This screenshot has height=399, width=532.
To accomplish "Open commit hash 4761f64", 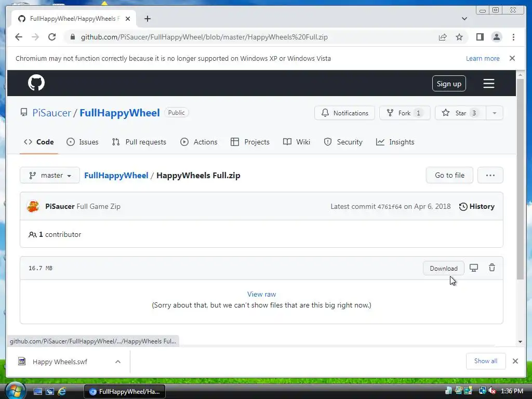I will point(390,207).
